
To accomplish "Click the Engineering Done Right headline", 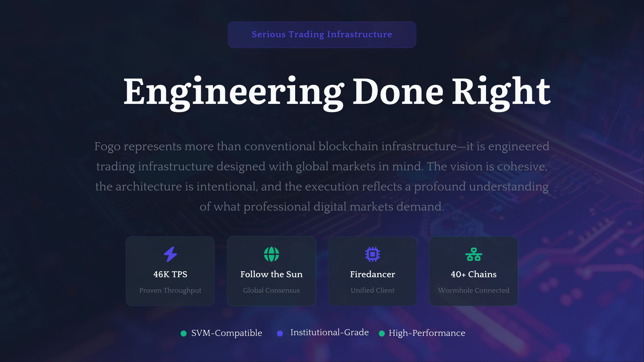I will [x=337, y=92].
